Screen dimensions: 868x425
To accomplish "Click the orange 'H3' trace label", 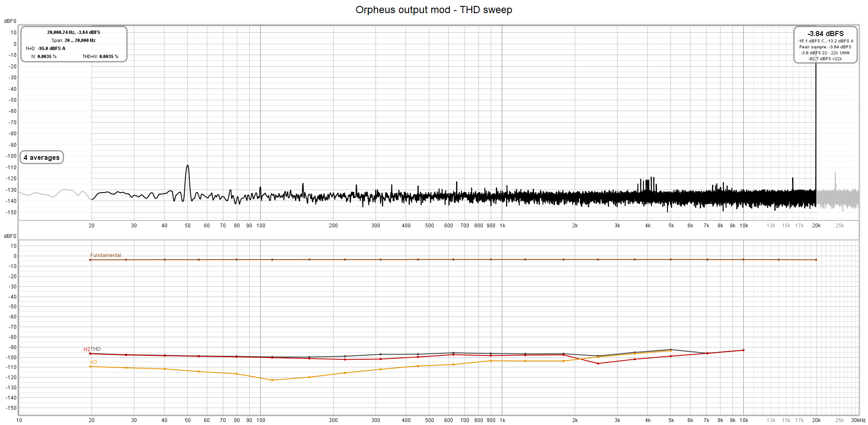I will coord(93,362).
